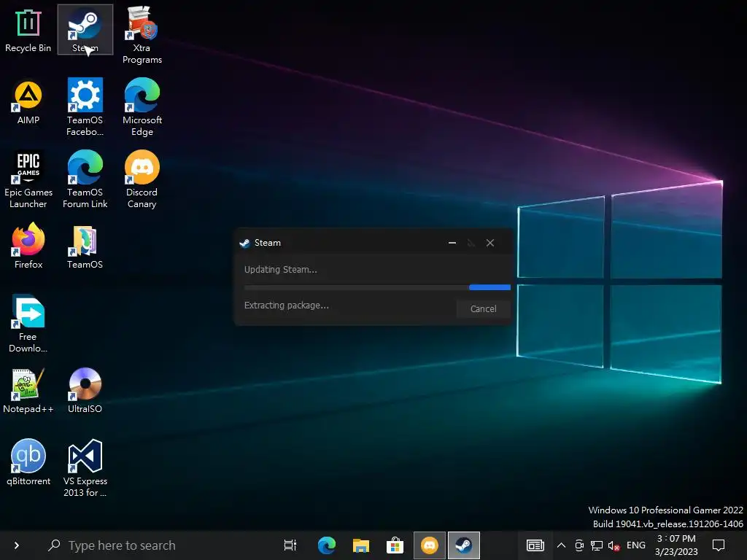Select the qBittorrent desktop shortcut

[x=28, y=463]
